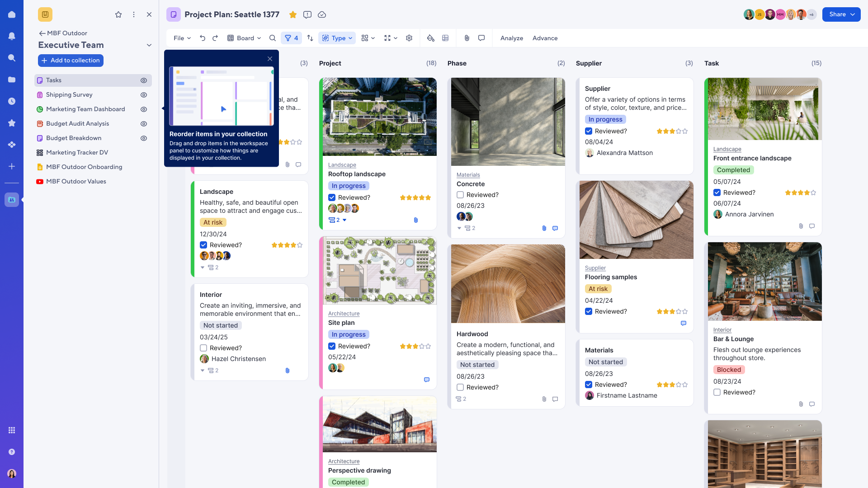Click the attachments paperclip toolbar icon
Image resolution: width=868 pixels, height=488 pixels.
[467, 38]
